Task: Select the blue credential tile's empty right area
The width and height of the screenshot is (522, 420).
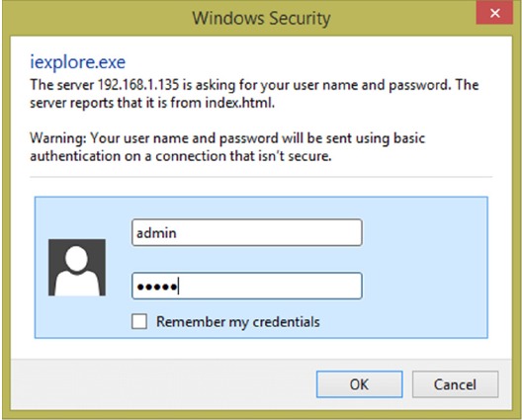Action: pos(424,266)
